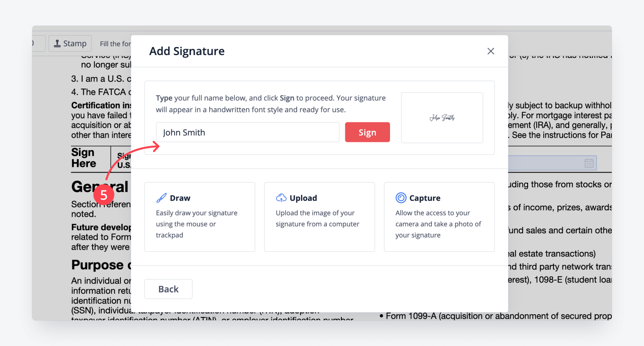Click the partially visible button left of Stamp
This screenshot has height=346, width=644.
click(39, 43)
